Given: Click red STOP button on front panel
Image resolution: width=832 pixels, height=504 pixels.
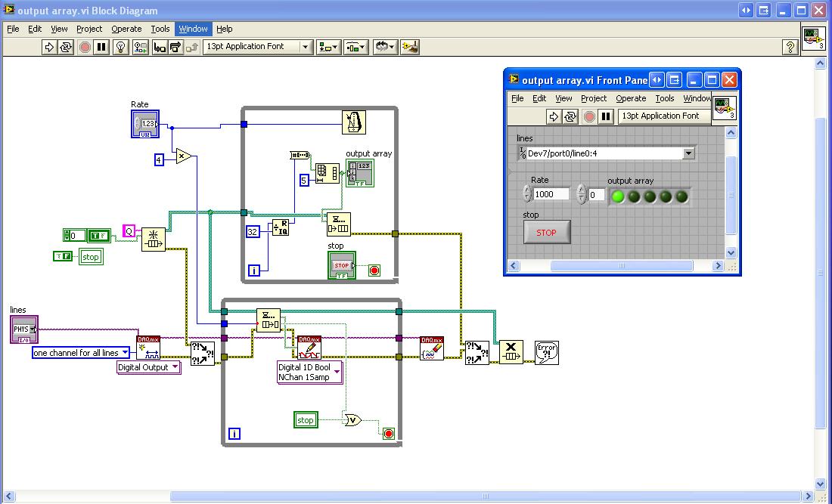Looking at the screenshot, I should tap(547, 232).
